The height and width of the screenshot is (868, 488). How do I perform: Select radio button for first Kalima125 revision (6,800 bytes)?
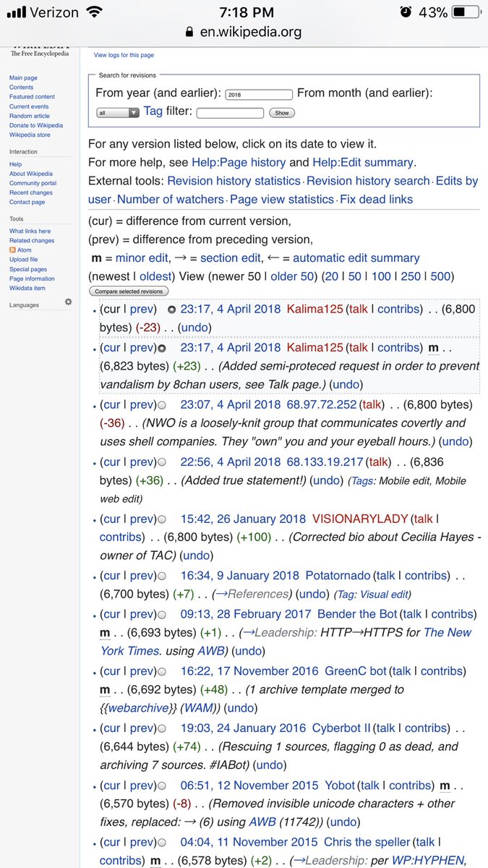pyautogui.click(x=171, y=310)
